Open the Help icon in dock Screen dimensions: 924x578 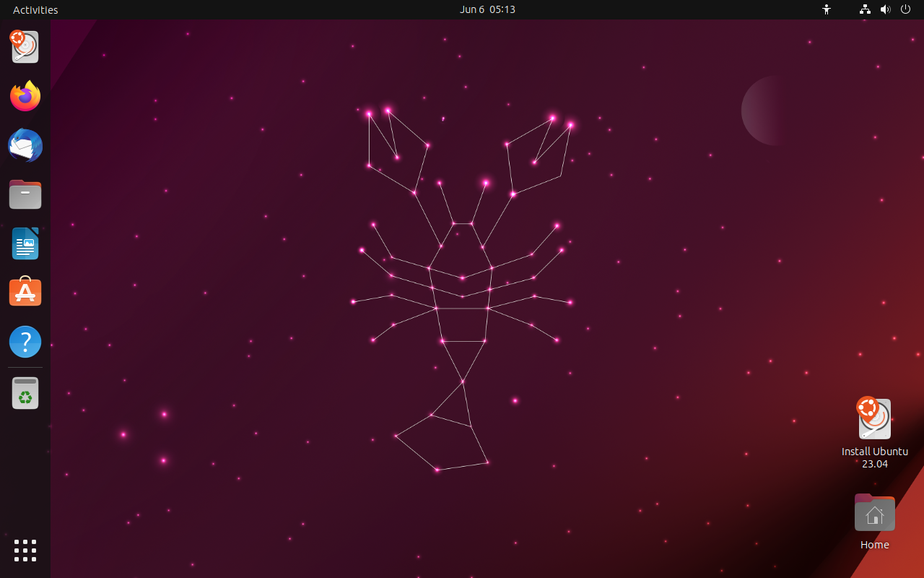(25, 341)
